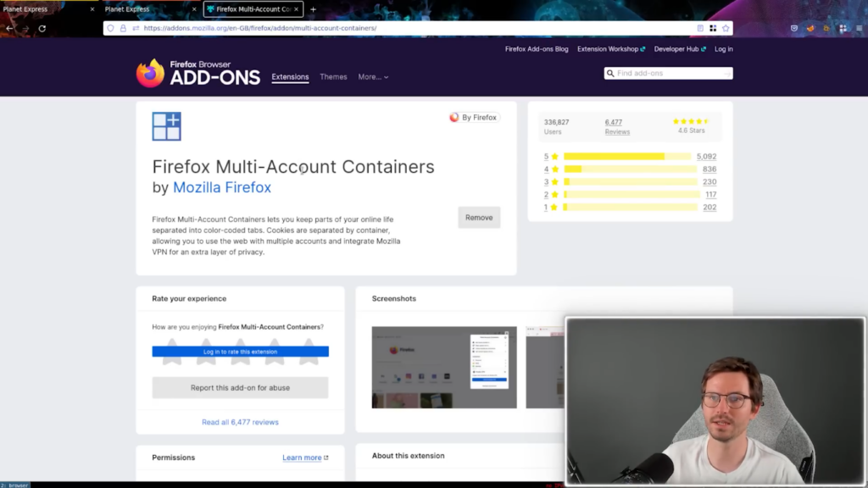Open the Pocket toolbar icon
The image size is (868, 488).
[x=794, y=28]
